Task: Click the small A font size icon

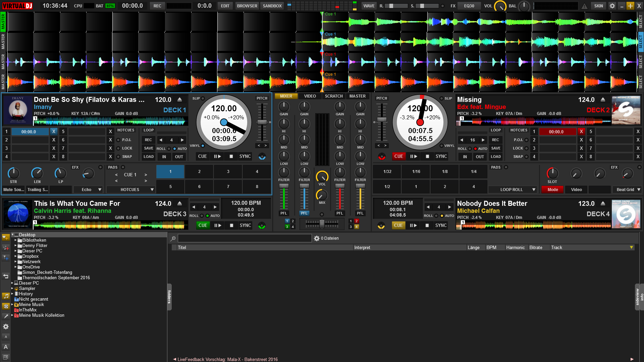Action: 6,337
